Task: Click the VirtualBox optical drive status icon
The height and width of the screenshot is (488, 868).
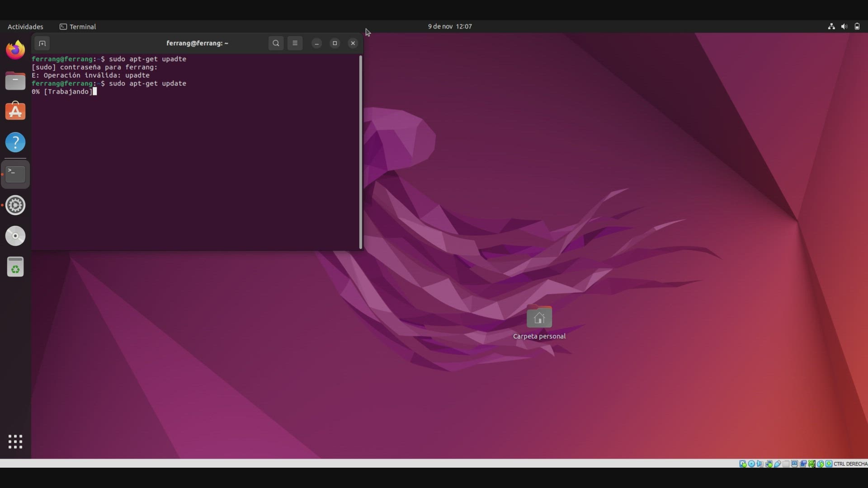Action: tap(751, 464)
